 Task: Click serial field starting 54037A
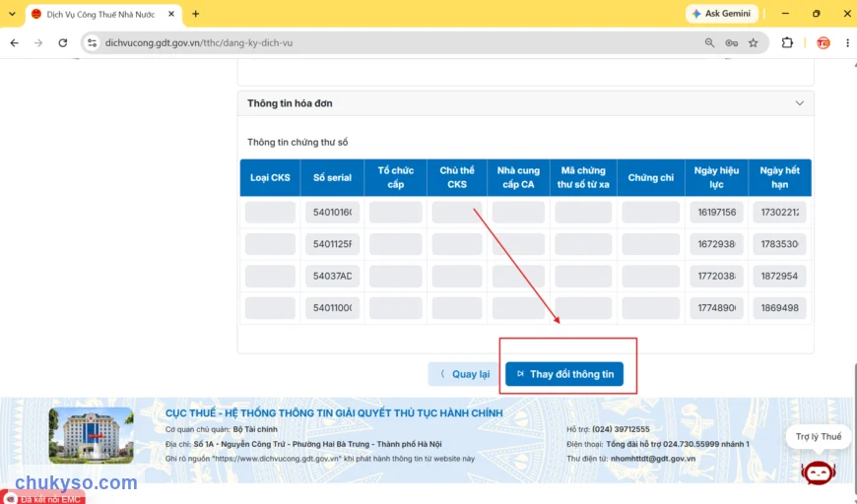click(x=332, y=276)
